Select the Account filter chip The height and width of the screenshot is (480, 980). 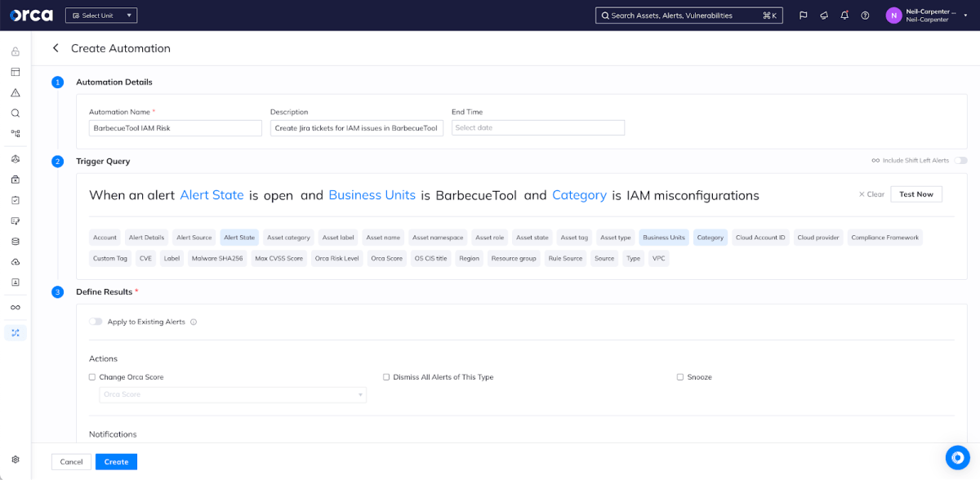[105, 238]
